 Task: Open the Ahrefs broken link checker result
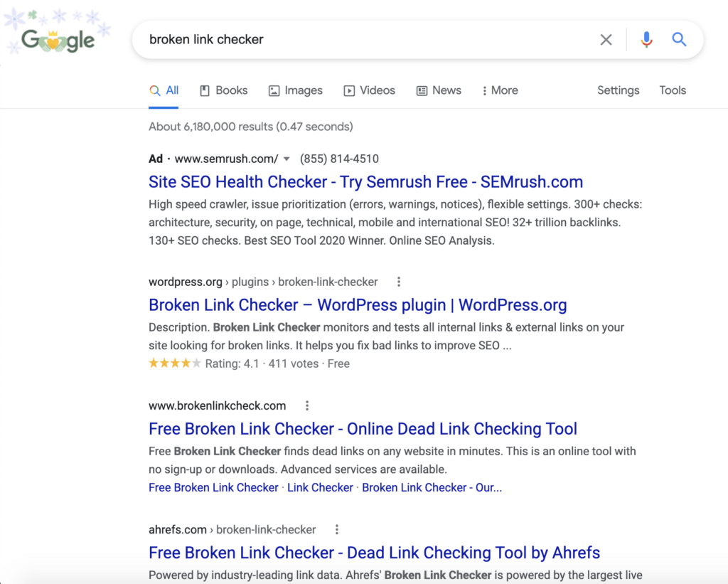tap(374, 552)
